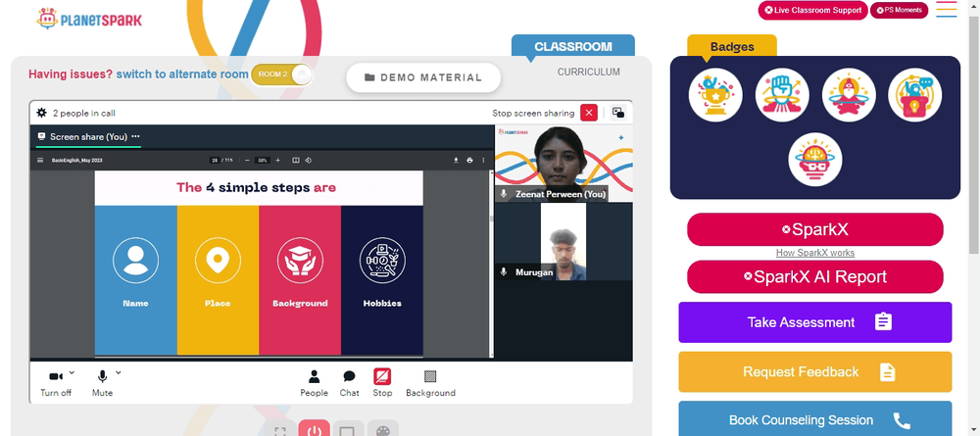Zoom in the shared PDF with plus
Image resolution: width=980 pixels, height=436 pixels.
pos(277,161)
